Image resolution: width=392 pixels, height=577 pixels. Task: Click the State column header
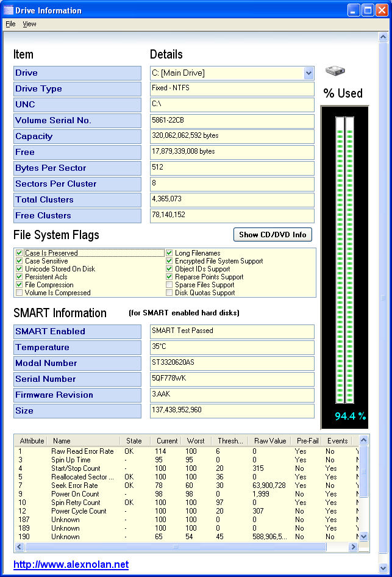134,441
